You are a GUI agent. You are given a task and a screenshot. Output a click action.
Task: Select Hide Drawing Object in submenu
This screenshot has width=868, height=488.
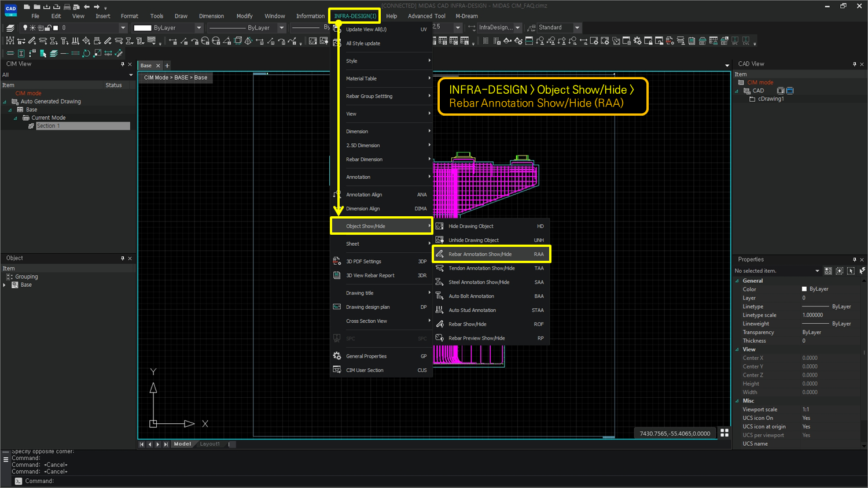491,226
